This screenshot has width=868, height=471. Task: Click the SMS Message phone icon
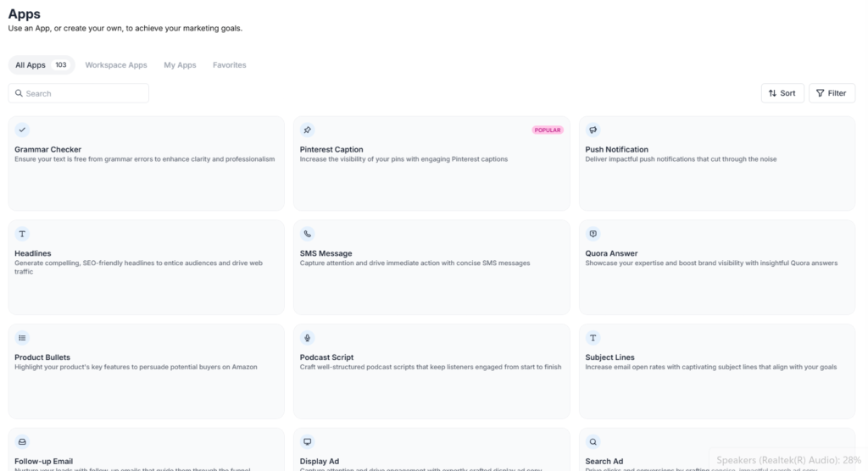(x=308, y=234)
